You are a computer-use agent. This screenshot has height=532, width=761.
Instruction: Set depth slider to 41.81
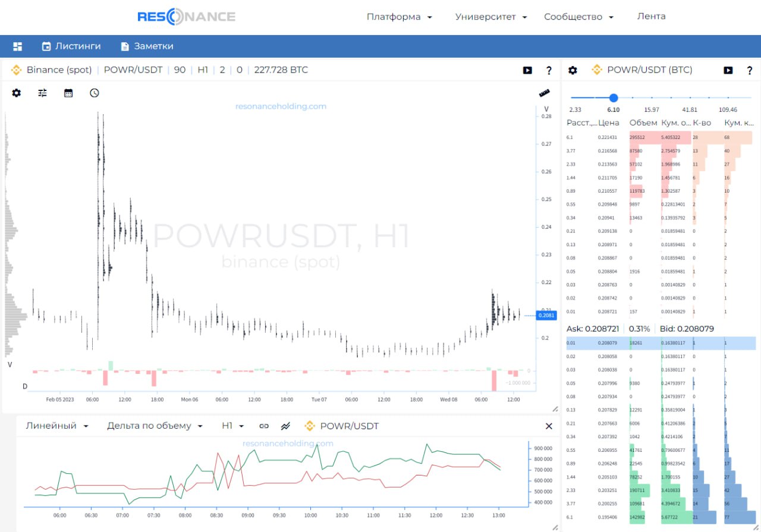pos(690,109)
